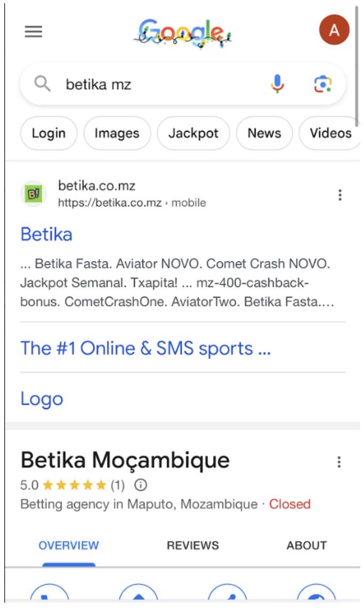
Task: Tap the search magnifier icon
Action: pos(43,84)
